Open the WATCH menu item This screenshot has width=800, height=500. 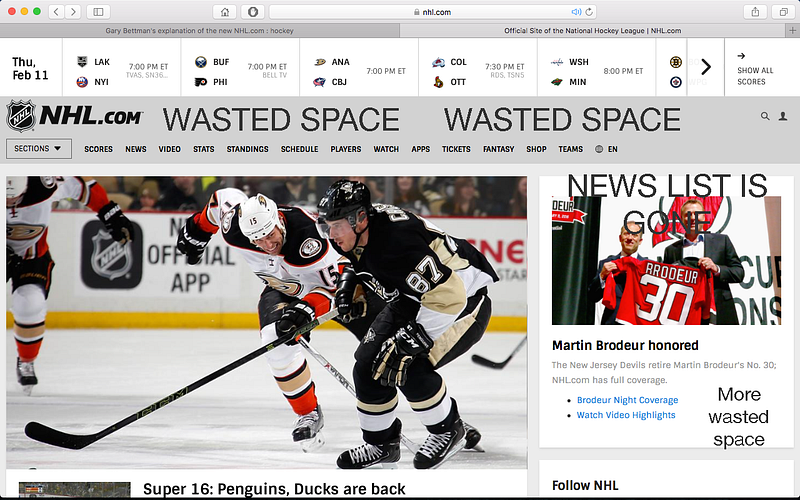pos(386,149)
